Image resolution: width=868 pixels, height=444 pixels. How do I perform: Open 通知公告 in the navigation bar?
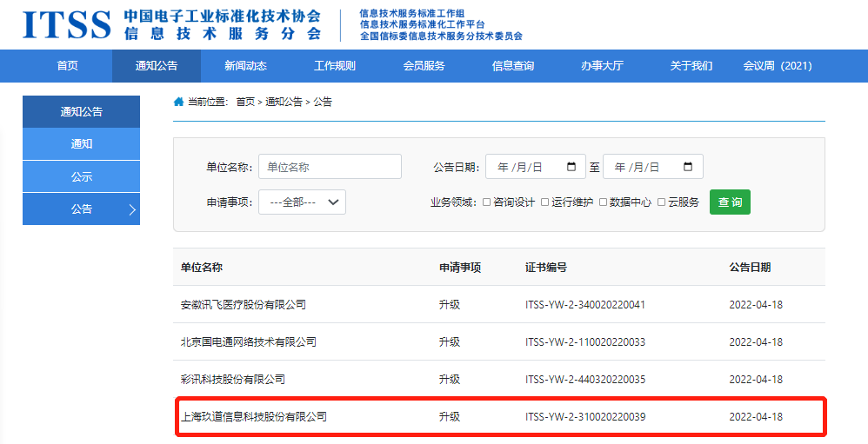click(157, 66)
